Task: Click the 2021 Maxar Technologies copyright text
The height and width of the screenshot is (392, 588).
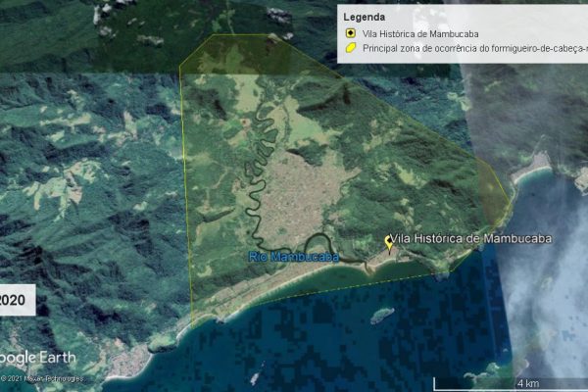Action: [43, 378]
